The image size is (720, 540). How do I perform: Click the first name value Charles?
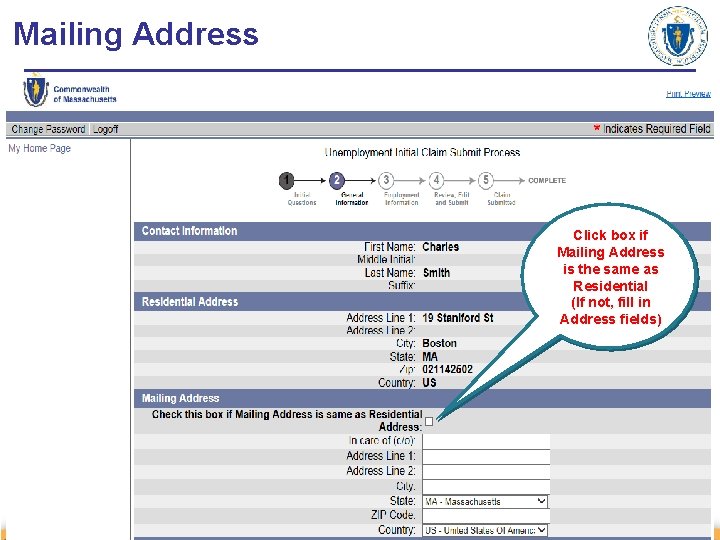tap(440, 247)
